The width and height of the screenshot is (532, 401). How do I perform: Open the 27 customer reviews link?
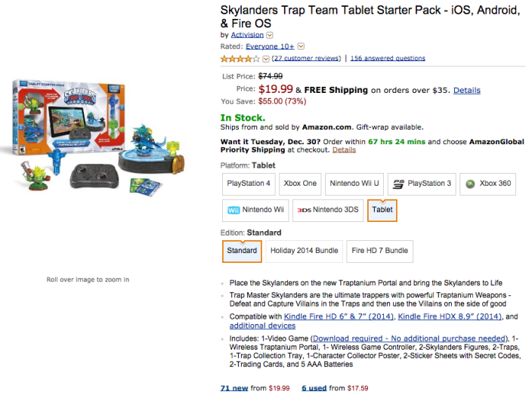(307, 58)
